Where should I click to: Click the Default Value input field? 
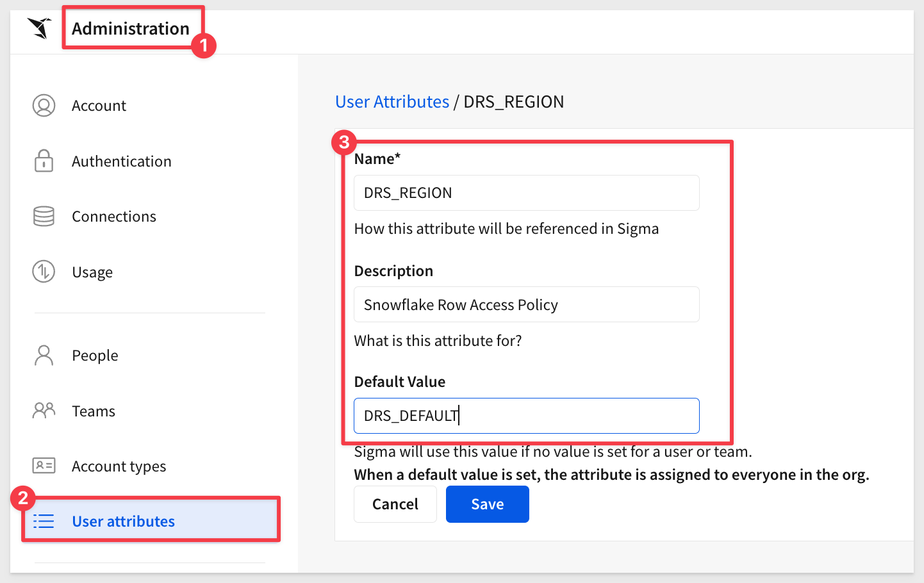pos(527,416)
